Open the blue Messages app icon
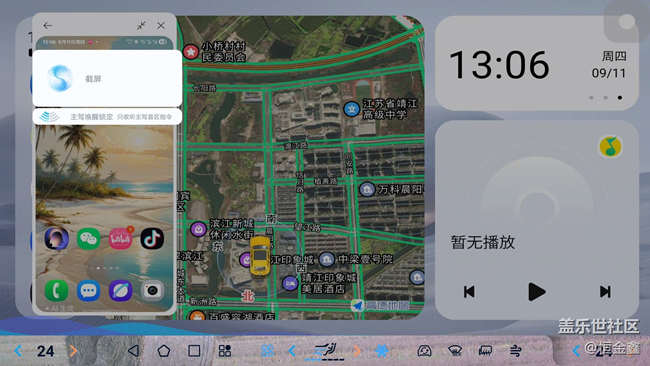Viewport: 650px width, 366px height. pos(88,291)
